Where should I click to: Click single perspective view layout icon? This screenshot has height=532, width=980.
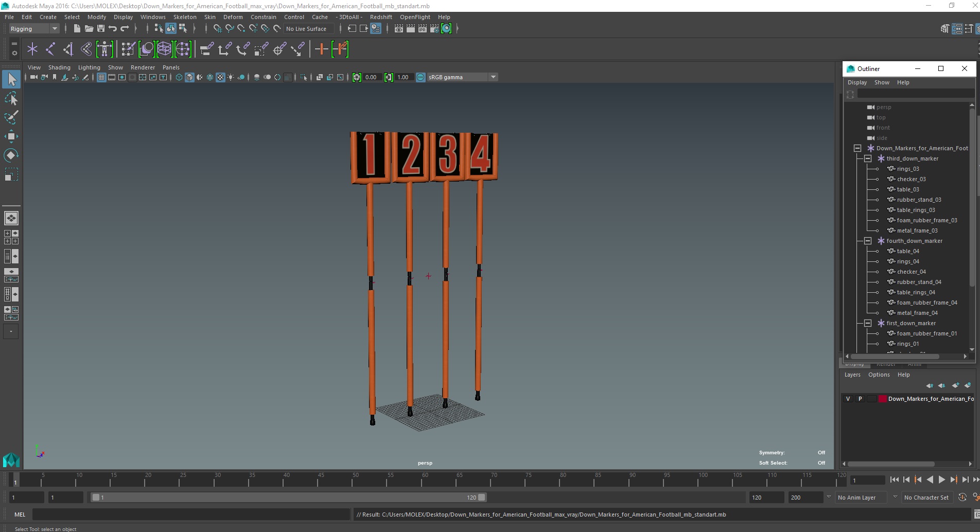[11, 218]
